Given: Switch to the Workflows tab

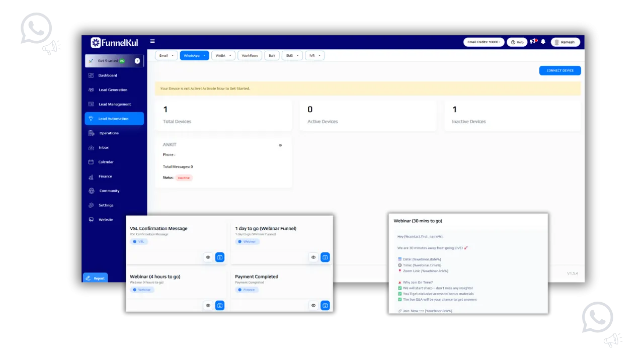Looking at the screenshot, I should (x=250, y=56).
